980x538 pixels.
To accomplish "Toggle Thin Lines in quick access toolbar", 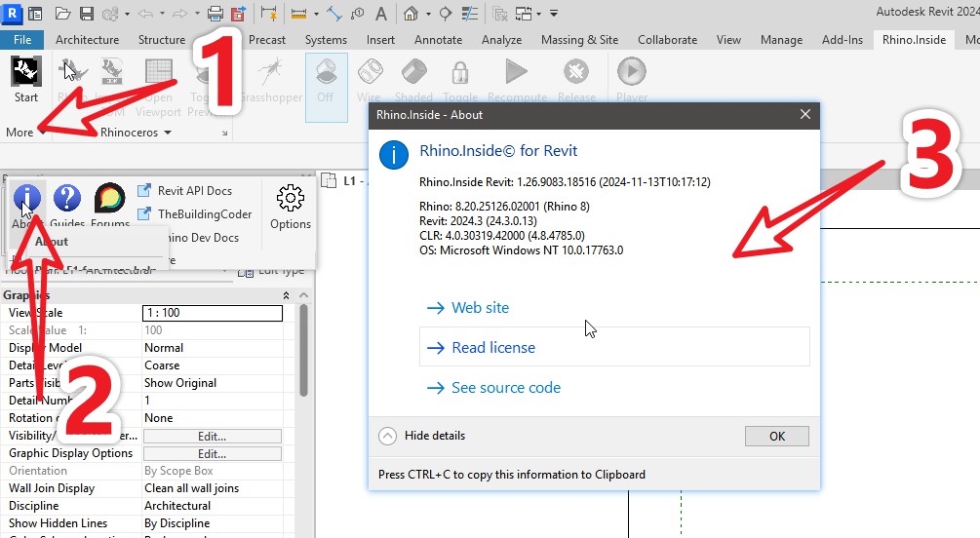I will [x=469, y=13].
